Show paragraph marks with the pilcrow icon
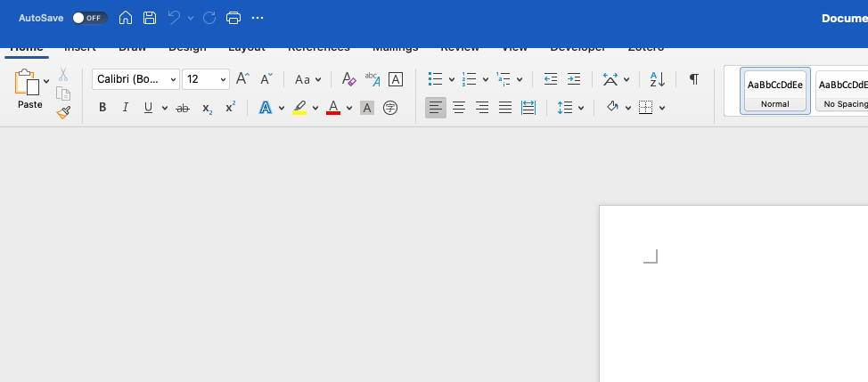Image resolution: width=868 pixels, height=382 pixels. (693, 79)
